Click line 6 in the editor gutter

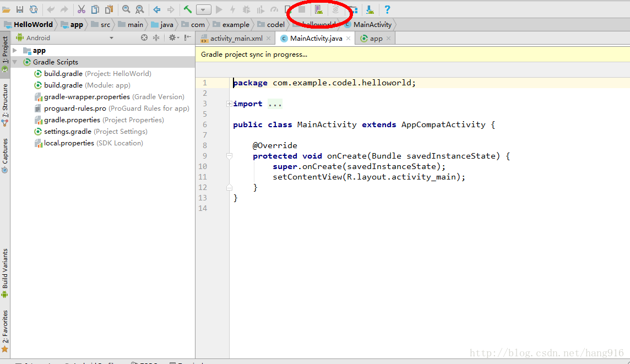pyautogui.click(x=205, y=124)
